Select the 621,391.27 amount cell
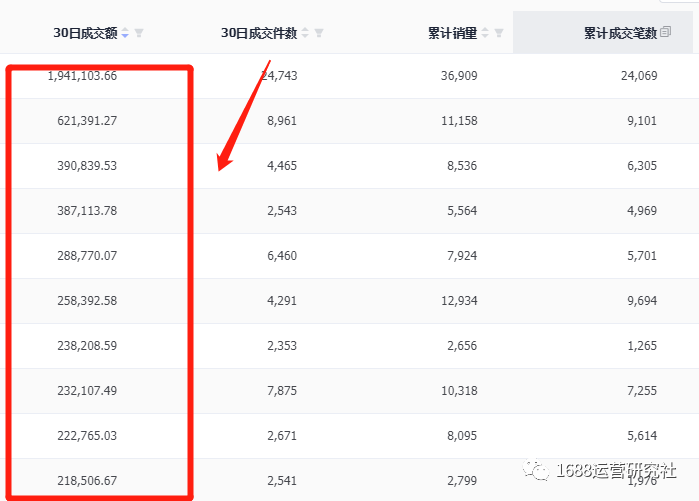 [x=87, y=121]
